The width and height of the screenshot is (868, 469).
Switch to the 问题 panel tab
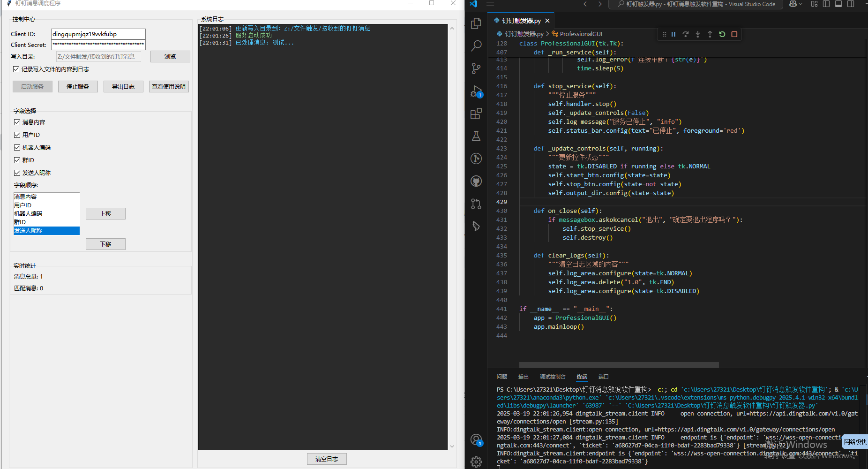point(502,377)
